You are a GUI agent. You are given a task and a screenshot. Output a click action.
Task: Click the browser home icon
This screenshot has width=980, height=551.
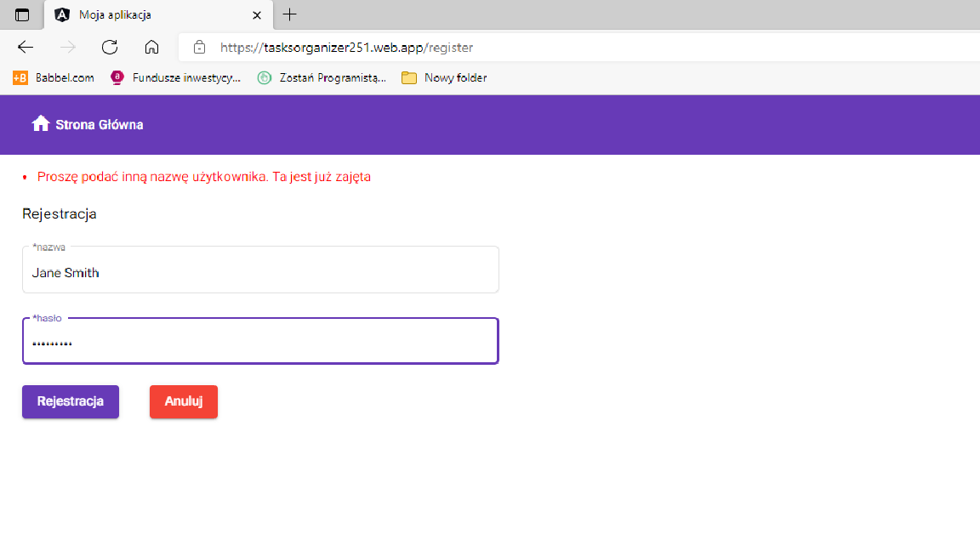(151, 47)
